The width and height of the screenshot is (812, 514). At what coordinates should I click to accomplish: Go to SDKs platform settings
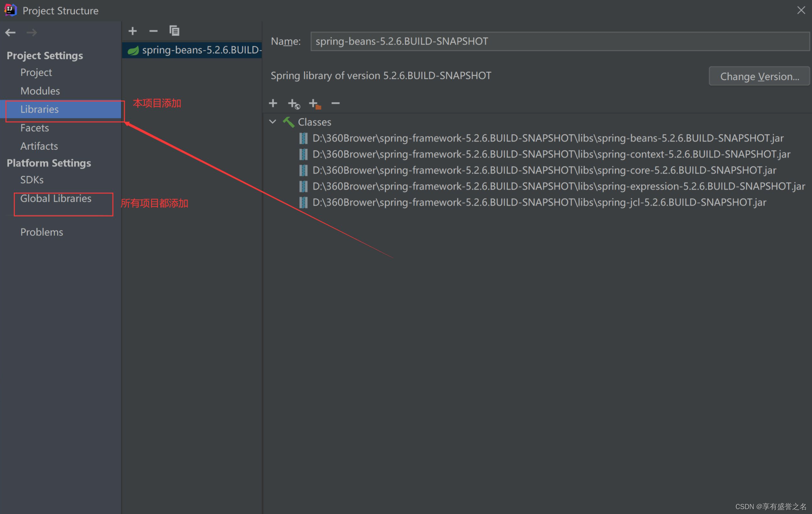pos(32,180)
